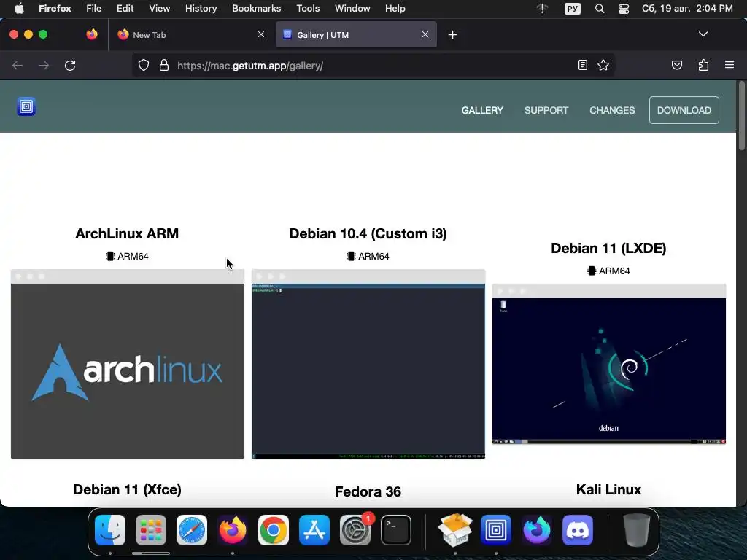The height and width of the screenshot is (560, 747).
Task: Open the tracking protection shield icon
Action: 144,66
